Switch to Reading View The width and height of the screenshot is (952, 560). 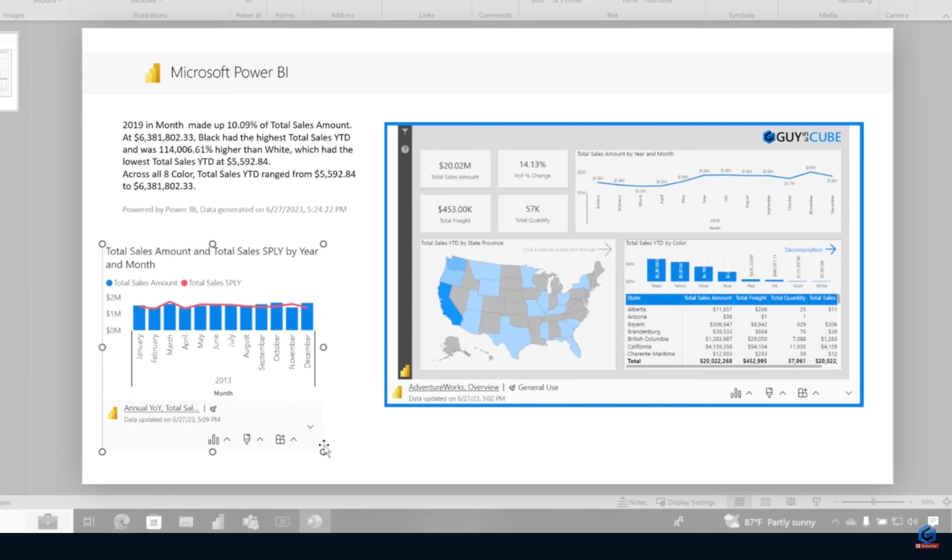[791, 502]
